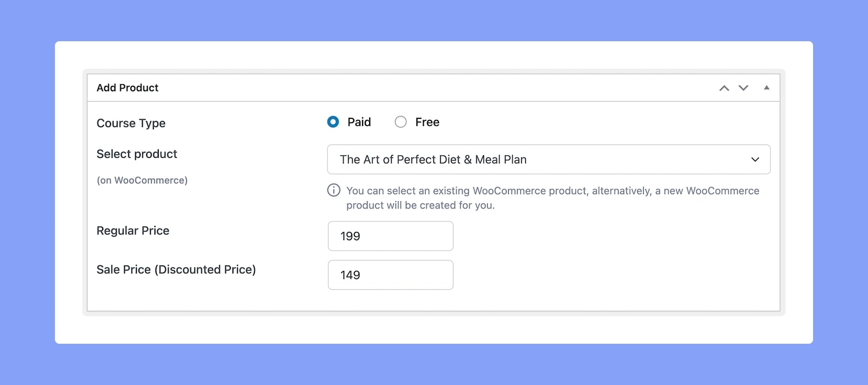This screenshot has width=868, height=385.
Task: Click the (on WooCommerce) note text
Action: coord(142,180)
